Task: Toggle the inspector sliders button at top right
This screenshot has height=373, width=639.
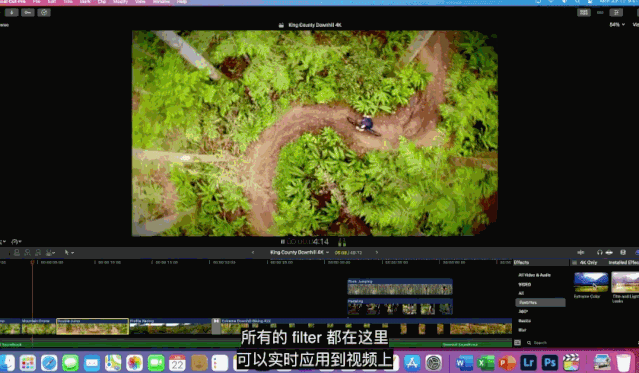Action: (x=617, y=13)
